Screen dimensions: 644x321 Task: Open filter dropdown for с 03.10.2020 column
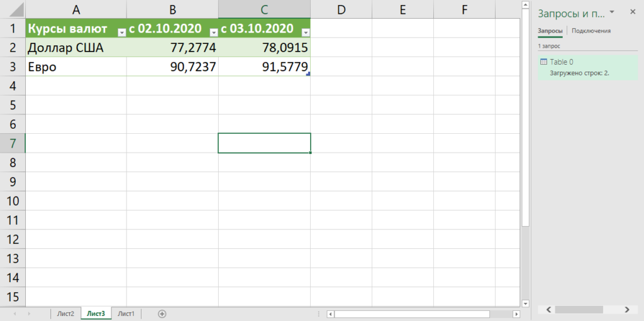[x=306, y=33]
